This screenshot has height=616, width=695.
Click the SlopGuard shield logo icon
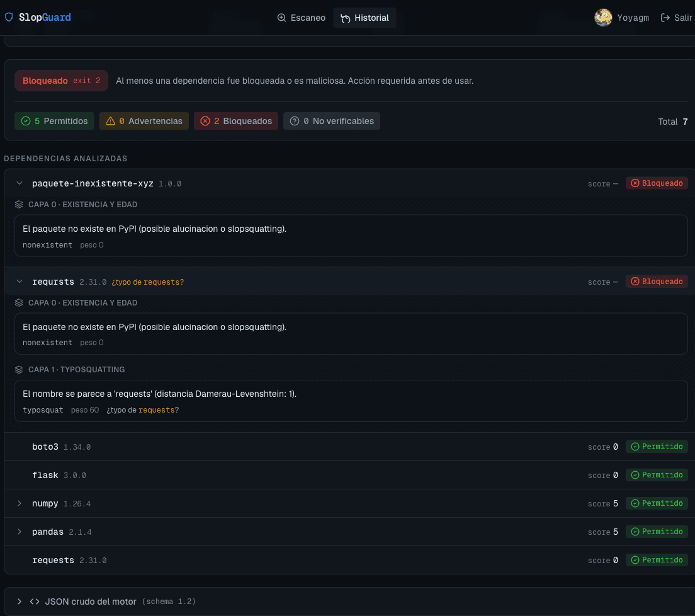tap(9, 17)
